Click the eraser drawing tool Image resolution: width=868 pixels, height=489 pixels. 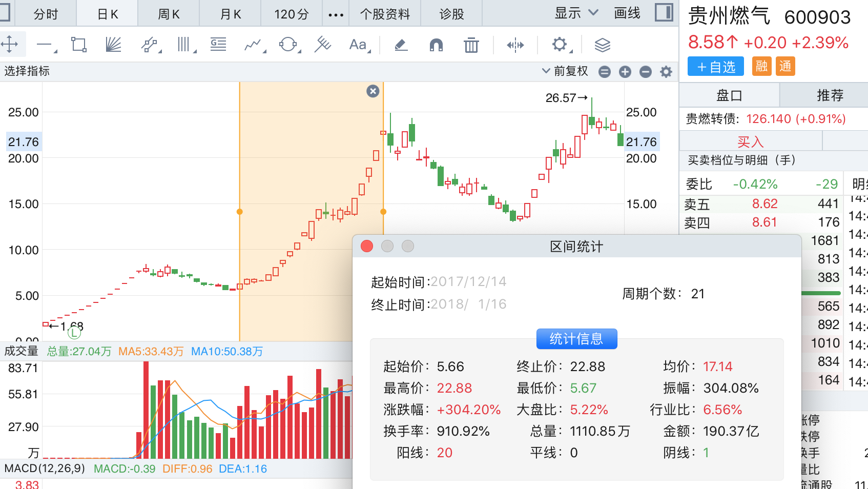tap(401, 45)
